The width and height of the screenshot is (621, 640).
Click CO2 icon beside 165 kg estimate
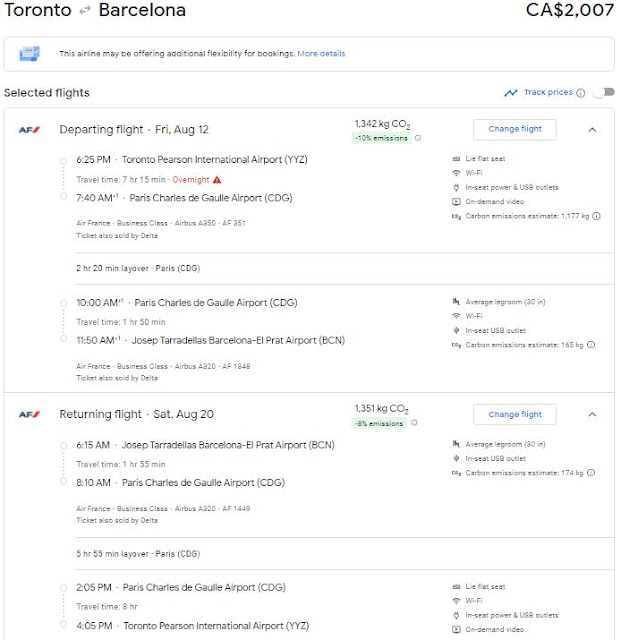point(456,345)
